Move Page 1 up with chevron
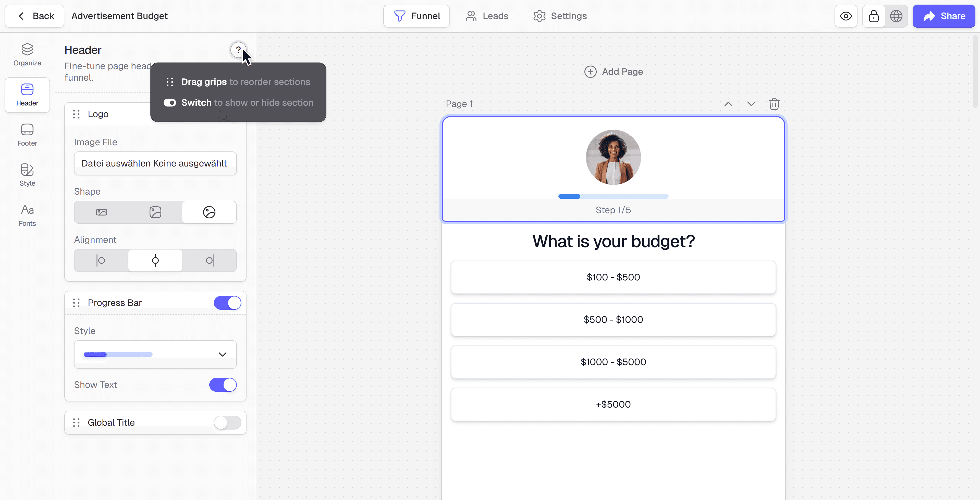This screenshot has width=980, height=500. click(x=728, y=104)
